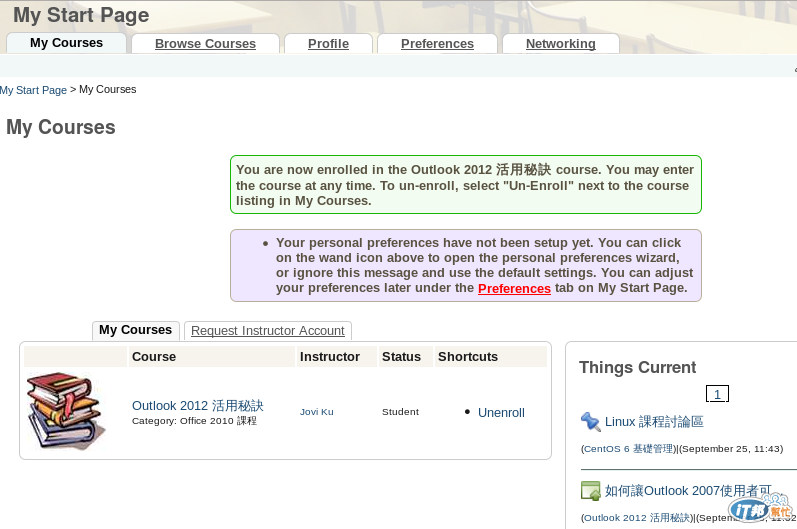Click the My Start Page title
Image resolution: width=797 pixels, height=529 pixels.
tap(81, 15)
